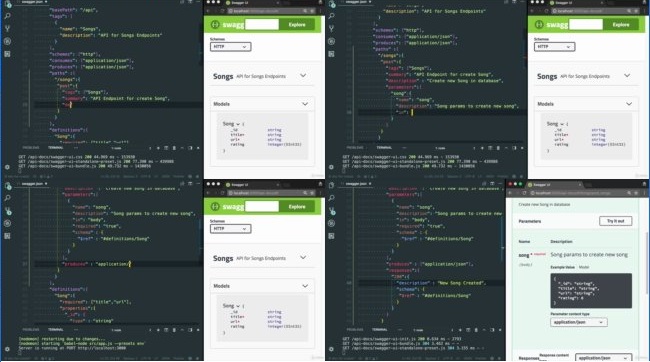Image resolution: width=650 pixels, height=362 pixels.
Task: Open Debug icon in bottom-right editor's activity bar
Action: click(x=331, y=223)
